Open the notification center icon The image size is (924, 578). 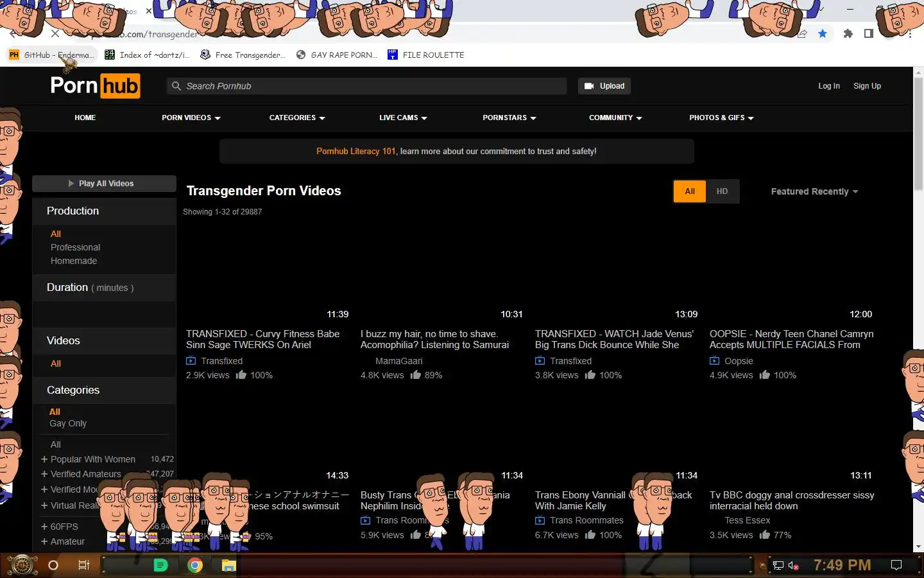tap(896, 565)
